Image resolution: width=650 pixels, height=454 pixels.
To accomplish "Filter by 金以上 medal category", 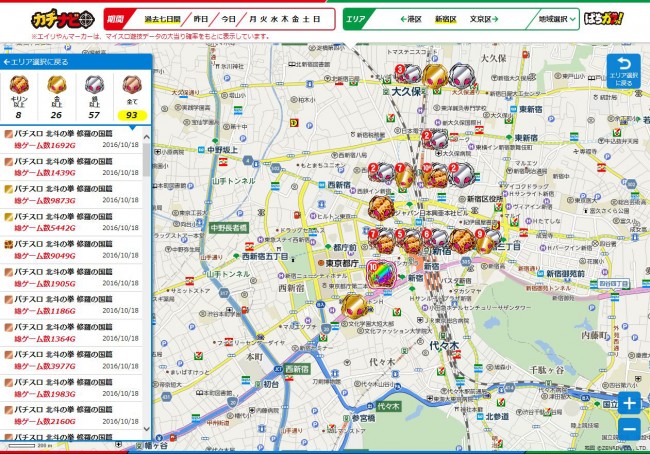I will point(56,96).
